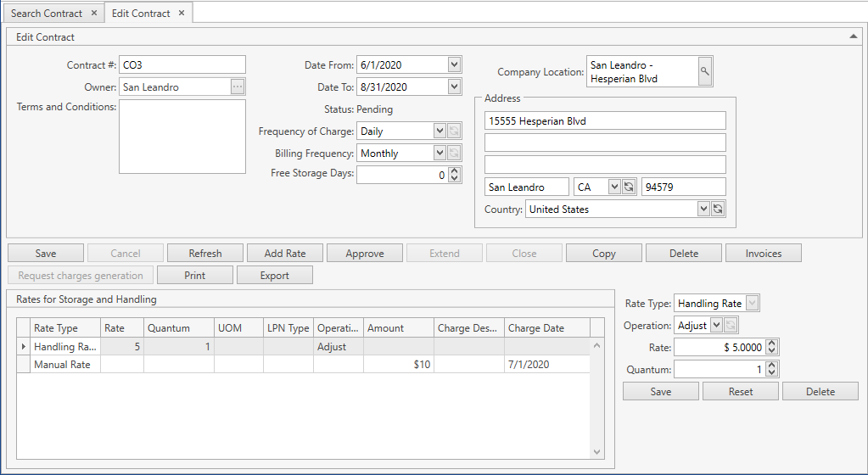Open the Owner lookup ellipsis button
This screenshot has width=868, height=475.
[x=238, y=87]
